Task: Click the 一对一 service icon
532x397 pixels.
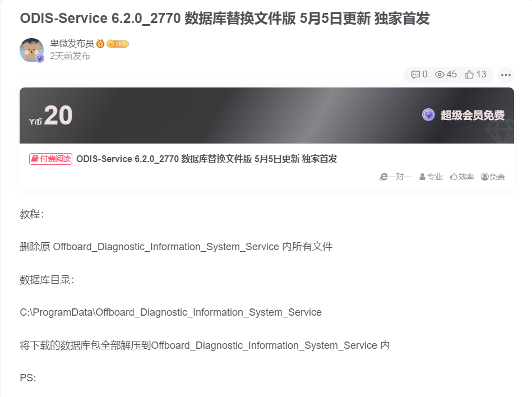Action: [395, 177]
